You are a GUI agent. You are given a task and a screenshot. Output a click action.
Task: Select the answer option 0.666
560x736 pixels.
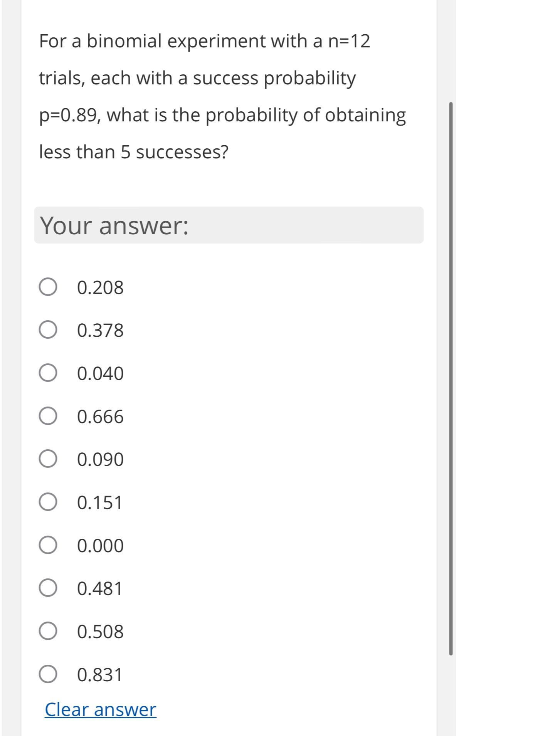(47, 417)
